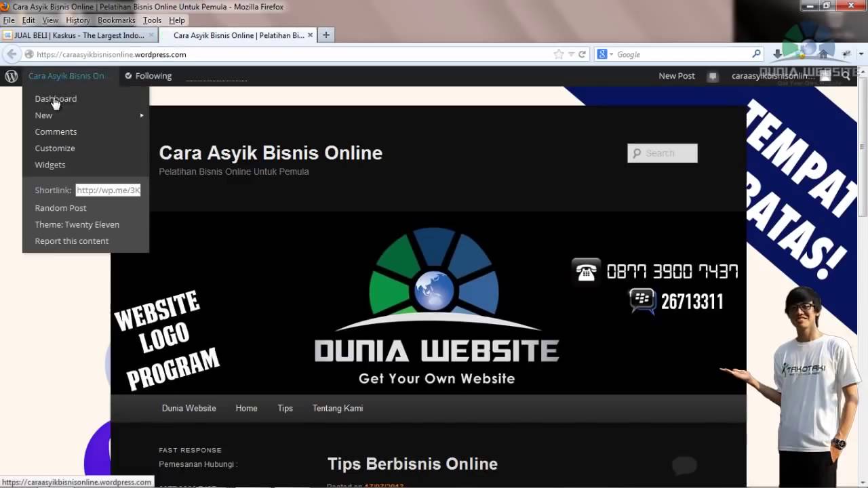Open the Tips Berbisnis Online post title
The height and width of the screenshot is (488, 868).
(412, 464)
